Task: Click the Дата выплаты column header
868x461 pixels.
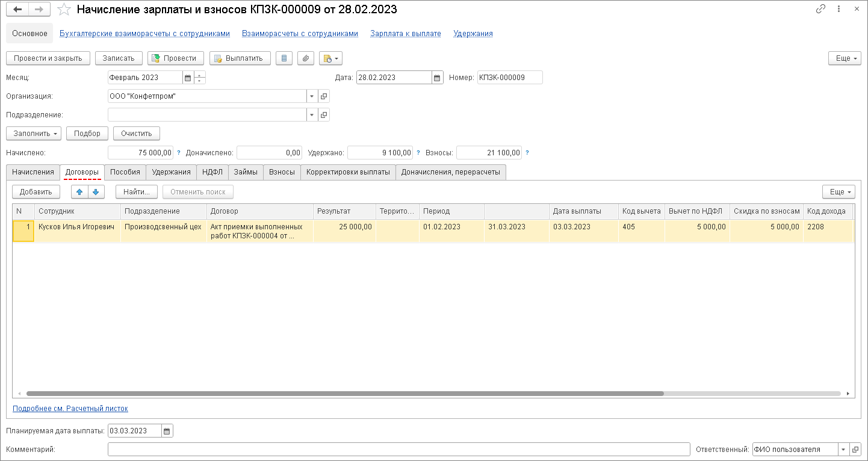Action: [x=583, y=211]
